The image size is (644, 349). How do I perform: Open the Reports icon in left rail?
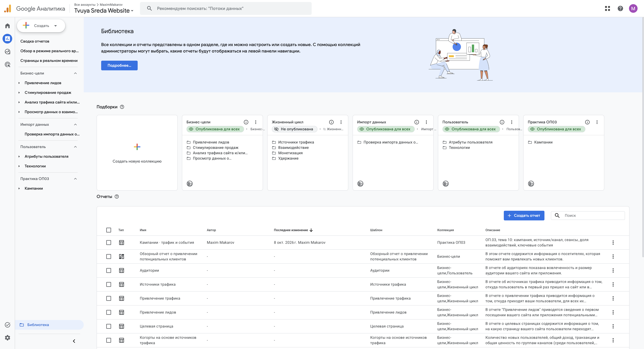(x=8, y=39)
